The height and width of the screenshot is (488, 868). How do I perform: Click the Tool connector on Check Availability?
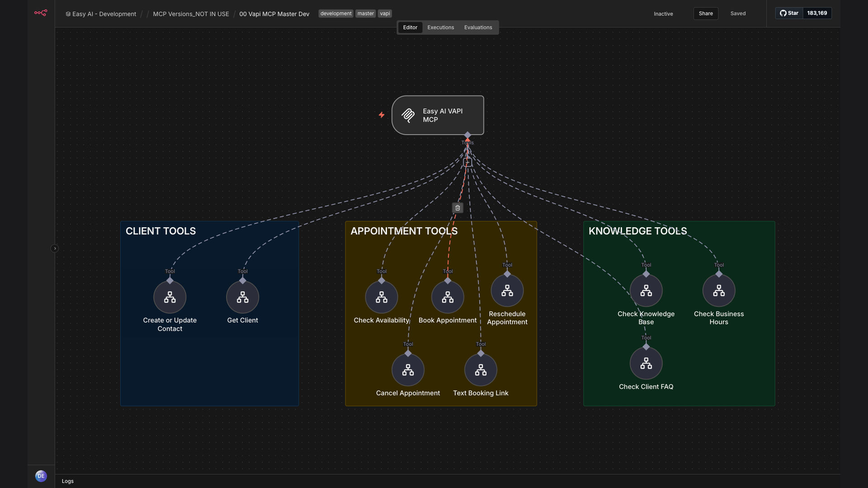[x=382, y=281]
